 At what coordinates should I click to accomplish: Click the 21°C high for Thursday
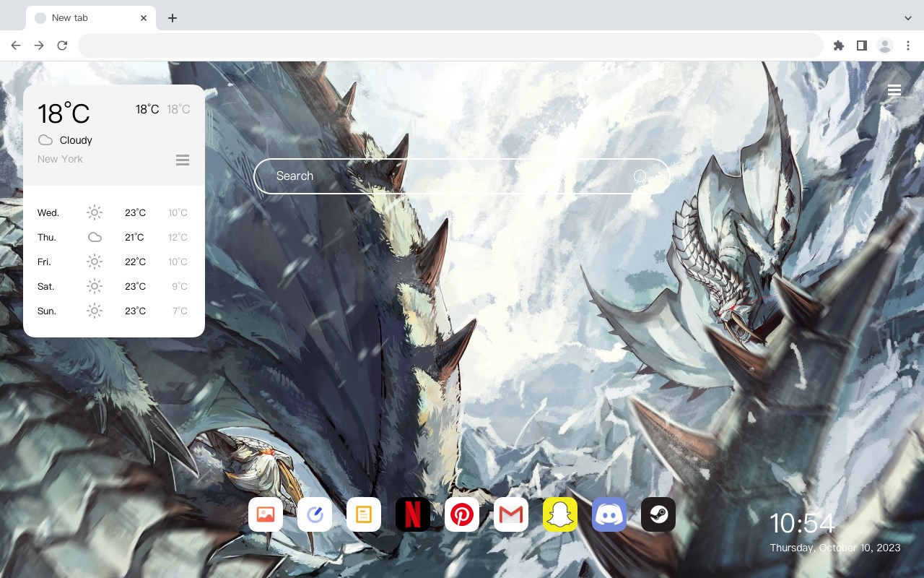135,237
